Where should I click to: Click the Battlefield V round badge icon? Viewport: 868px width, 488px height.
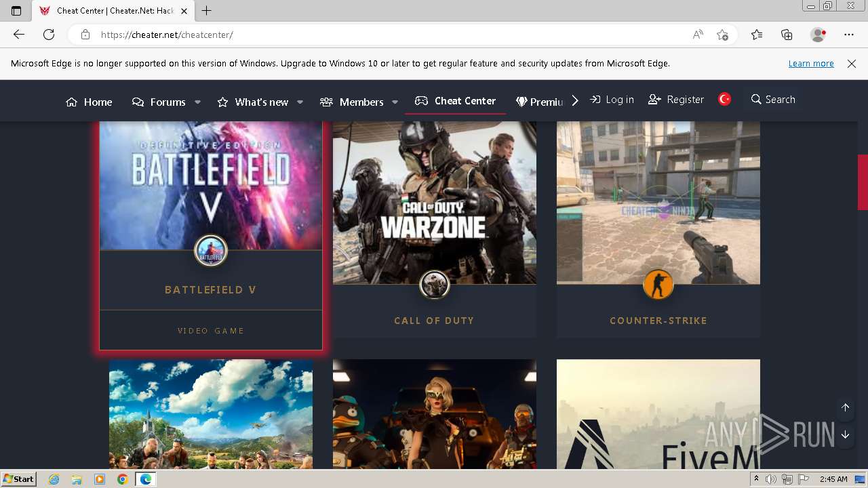(211, 251)
